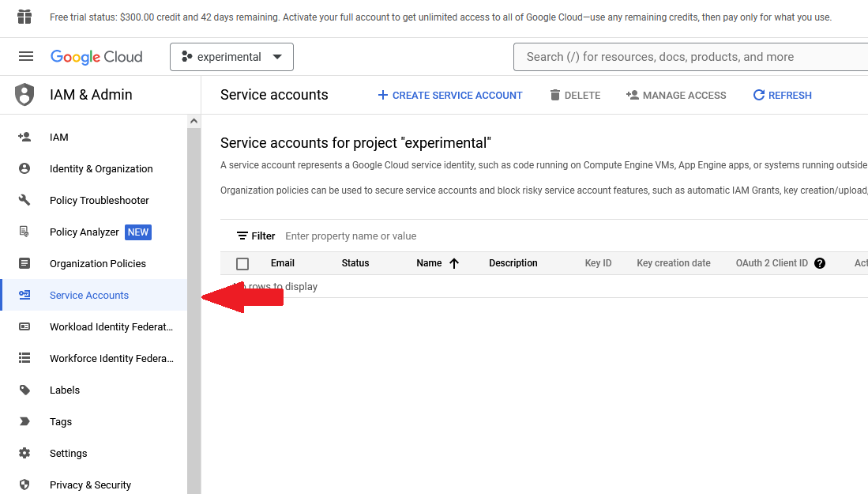Click the Settings gear icon in sidebar

click(x=26, y=453)
